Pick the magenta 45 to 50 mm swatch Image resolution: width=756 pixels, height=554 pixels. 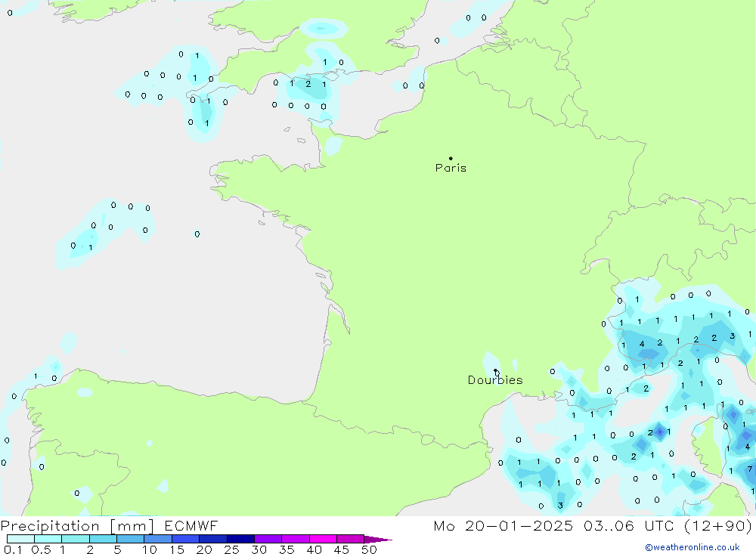tap(350, 540)
